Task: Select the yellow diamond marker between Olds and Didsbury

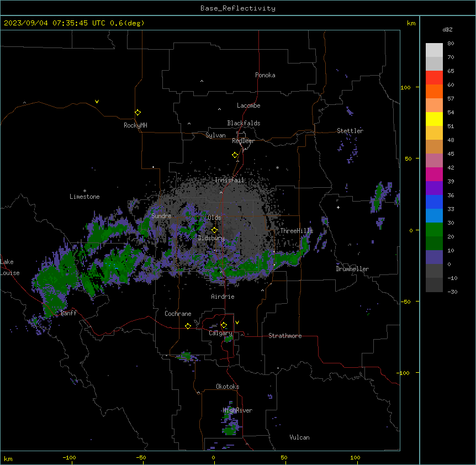Action: tap(214, 230)
